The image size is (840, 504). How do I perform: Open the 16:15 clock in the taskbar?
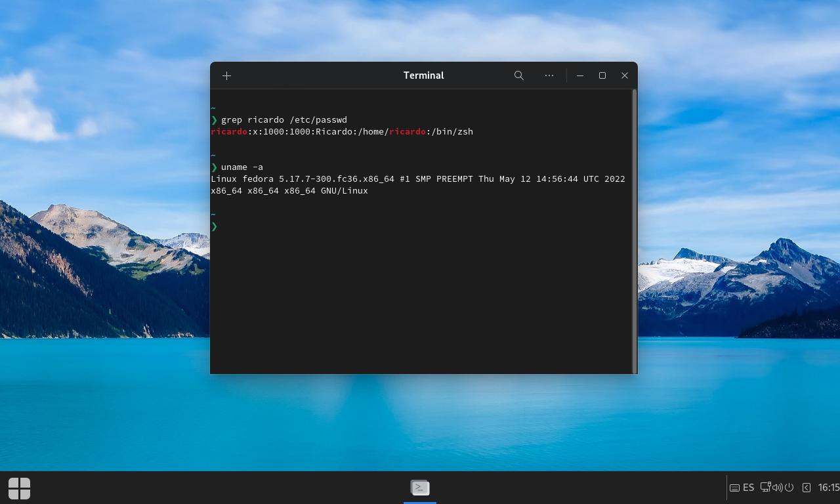click(828, 488)
